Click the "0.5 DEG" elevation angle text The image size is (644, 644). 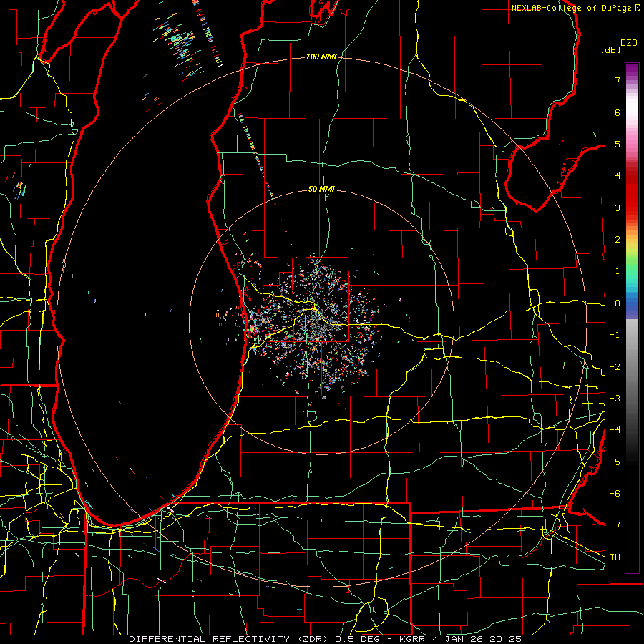356,639
